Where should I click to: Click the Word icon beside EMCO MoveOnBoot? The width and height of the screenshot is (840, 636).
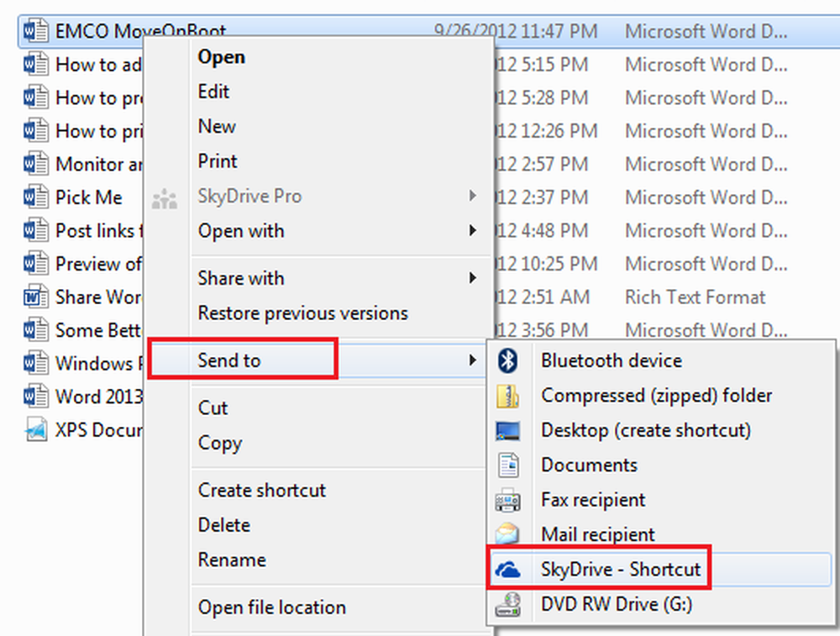(x=36, y=31)
